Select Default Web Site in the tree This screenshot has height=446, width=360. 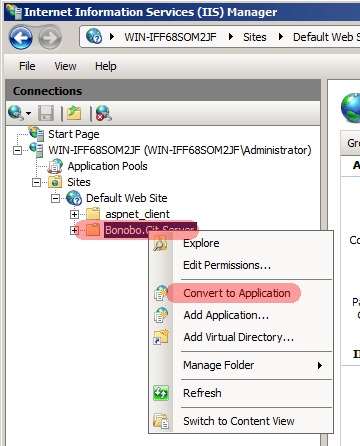(x=127, y=198)
